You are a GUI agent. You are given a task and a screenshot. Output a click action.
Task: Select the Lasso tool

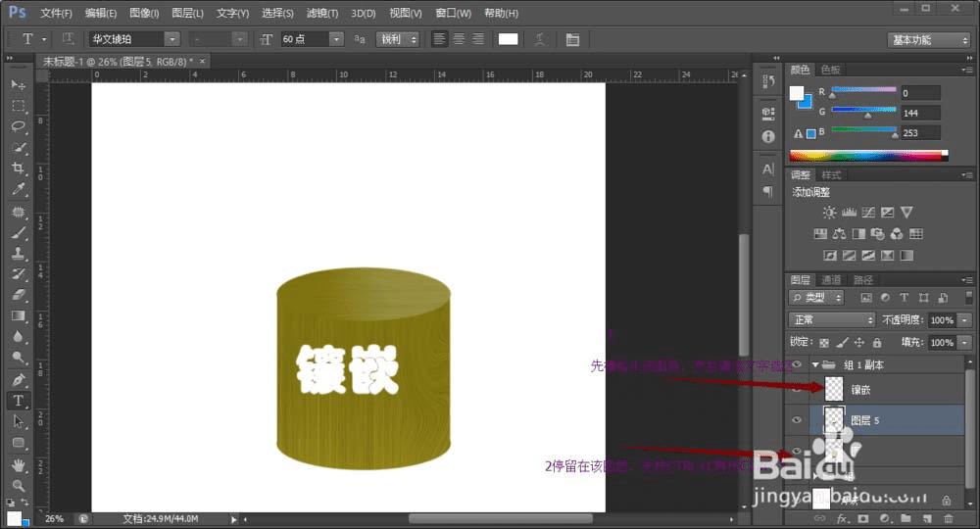coord(19,126)
